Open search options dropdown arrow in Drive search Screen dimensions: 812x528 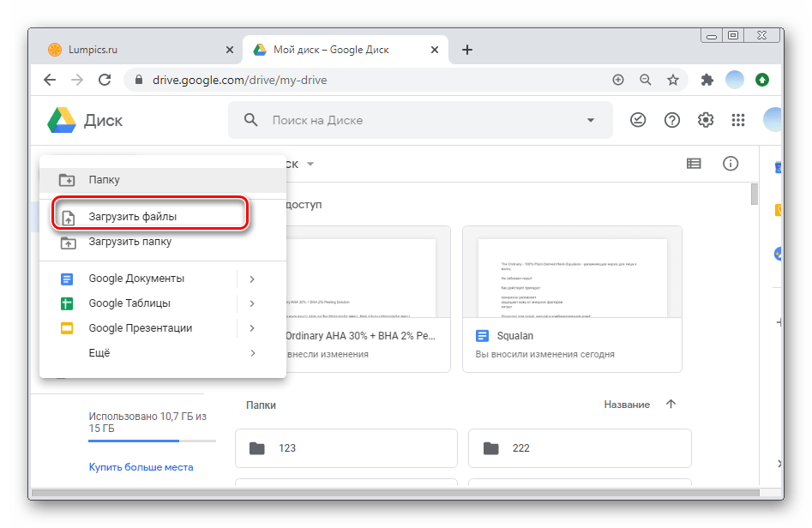(x=591, y=120)
